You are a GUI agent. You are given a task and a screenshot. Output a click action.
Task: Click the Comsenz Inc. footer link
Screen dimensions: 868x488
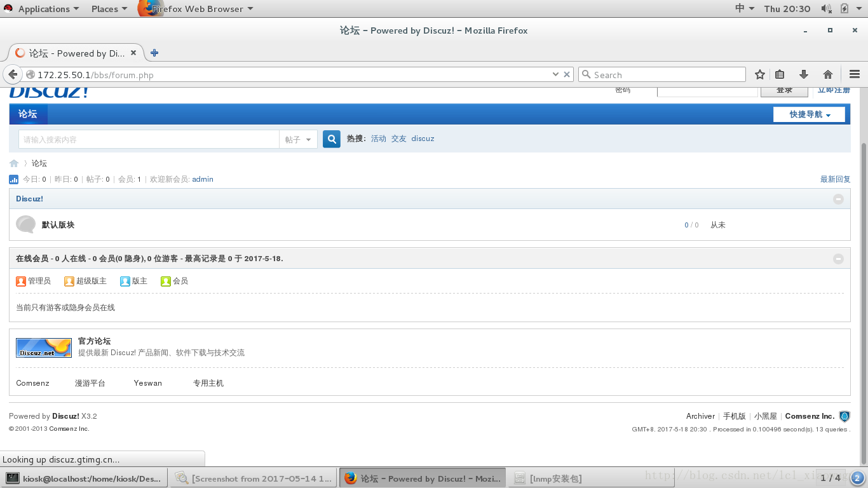coord(810,416)
